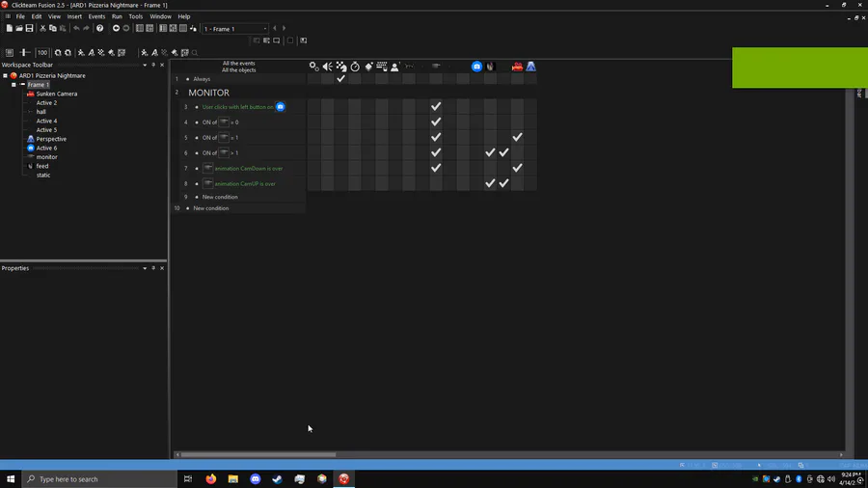Open Properties panel options arrow
The image size is (868, 488).
coord(145,268)
